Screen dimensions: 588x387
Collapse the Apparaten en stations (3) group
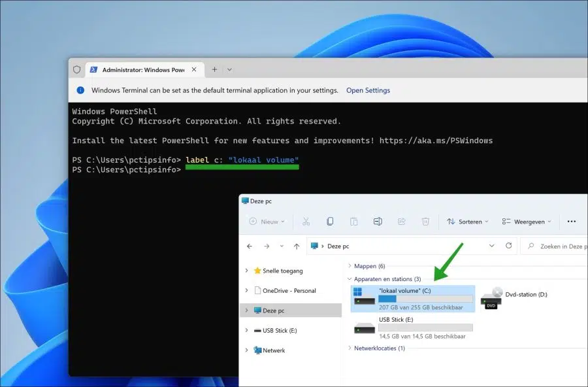point(350,279)
